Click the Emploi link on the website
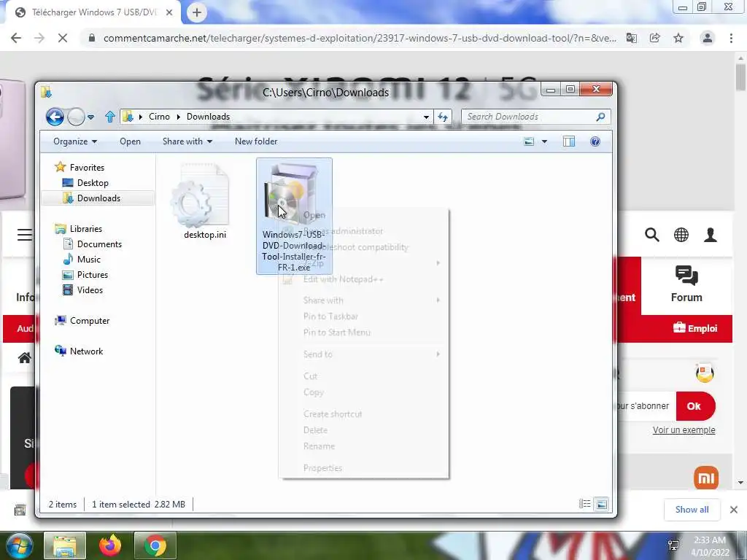Screen dimensions: 747x560 695,328
